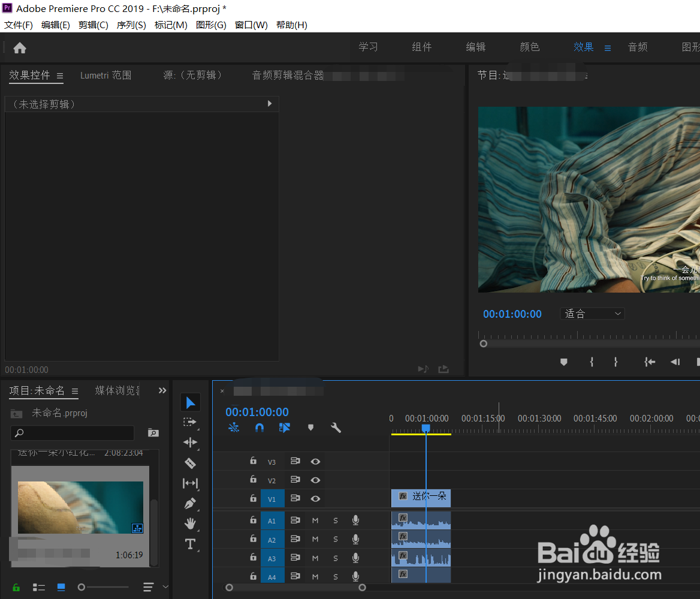Viewport: 700px width, 599px height.
Task: Click export icon in Effect Controls footer
Action: [x=443, y=369]
